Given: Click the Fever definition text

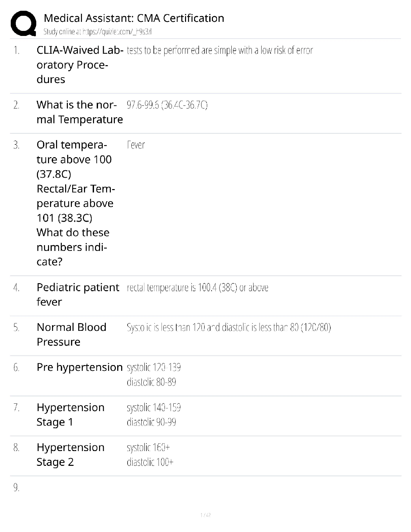Looking at the screenshot, I should (136, 145).
